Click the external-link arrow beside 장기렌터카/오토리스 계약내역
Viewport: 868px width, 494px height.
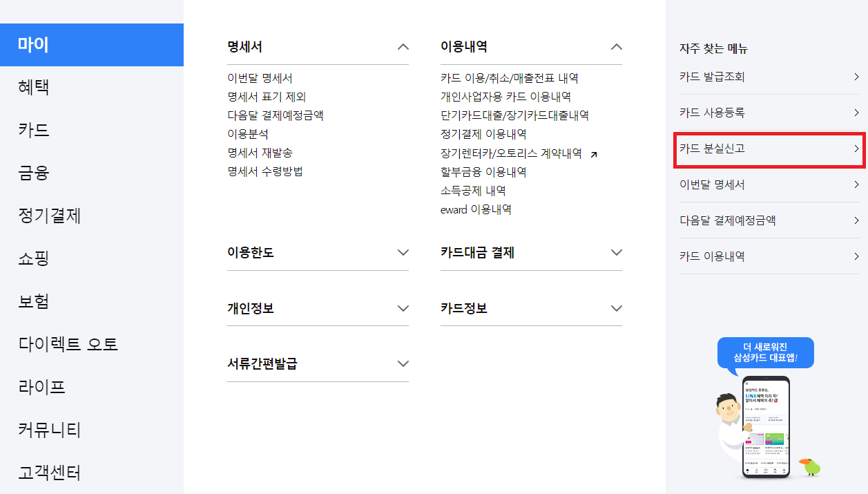pos(593,153)
